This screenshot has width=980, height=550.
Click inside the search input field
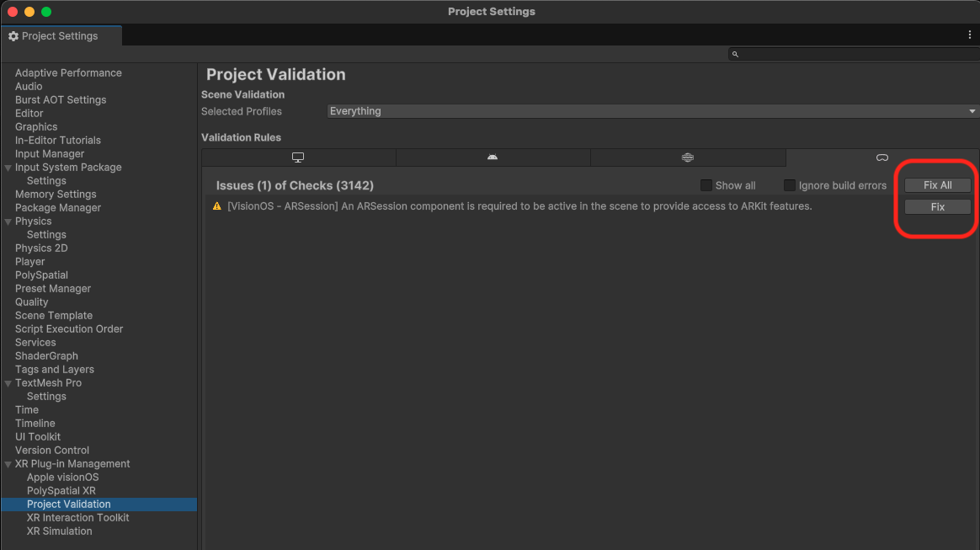point(850,54)
